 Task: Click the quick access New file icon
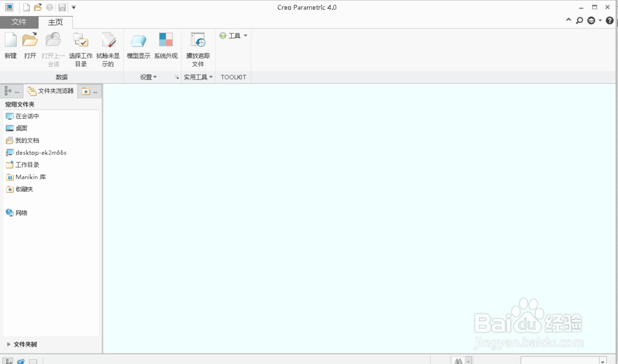(27, 7)
